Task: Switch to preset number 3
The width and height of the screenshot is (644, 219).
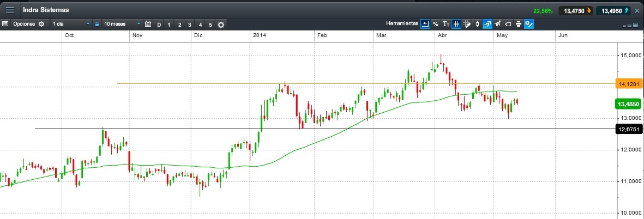Action: coord(189,25)
